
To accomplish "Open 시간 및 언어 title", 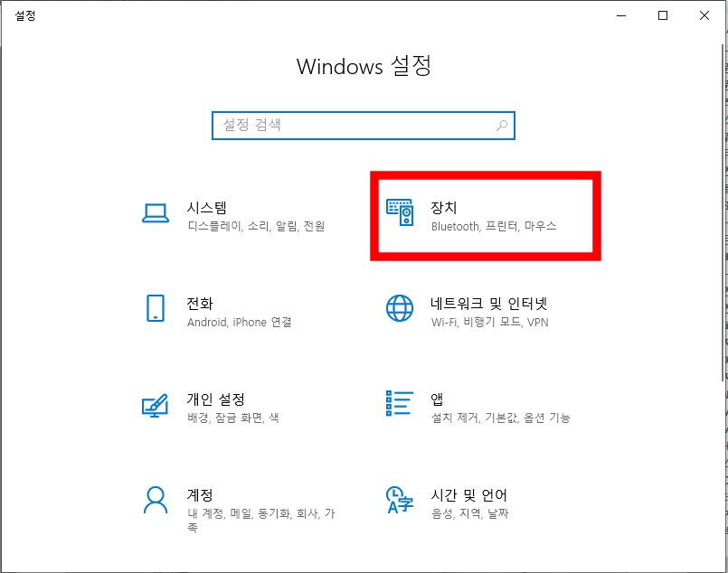I will (x=469, y=495).
